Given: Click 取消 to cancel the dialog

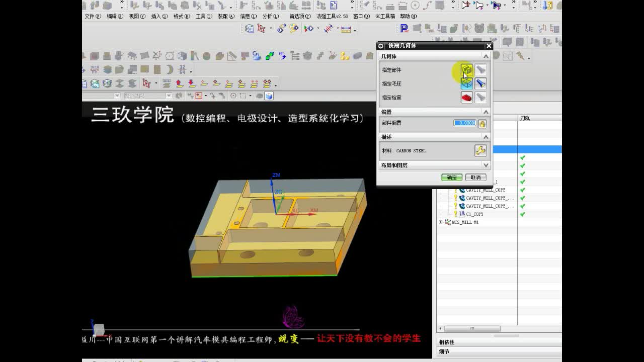Looking at the screenshot, I should [475, 177].
